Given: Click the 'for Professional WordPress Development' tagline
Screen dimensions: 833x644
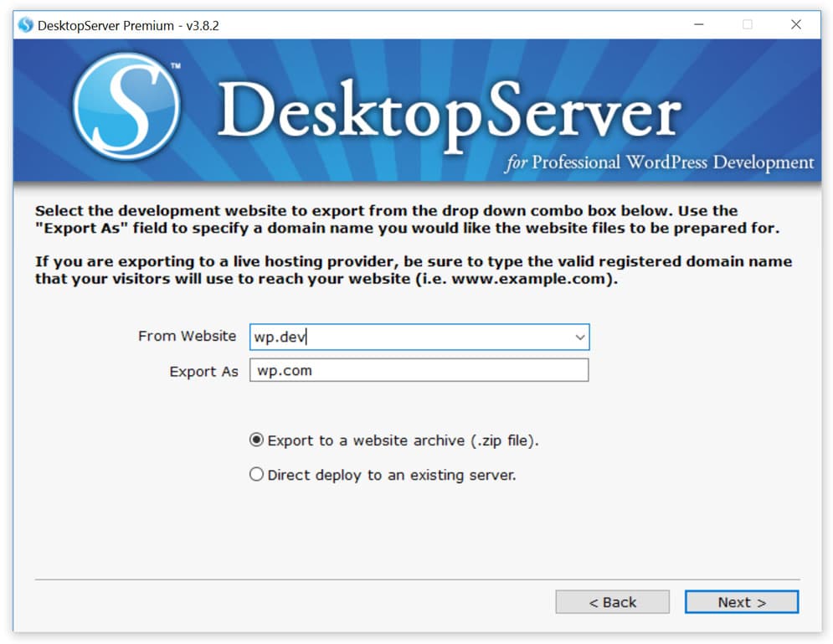Looking at the screenshot, I should click(x=659, y=162).
